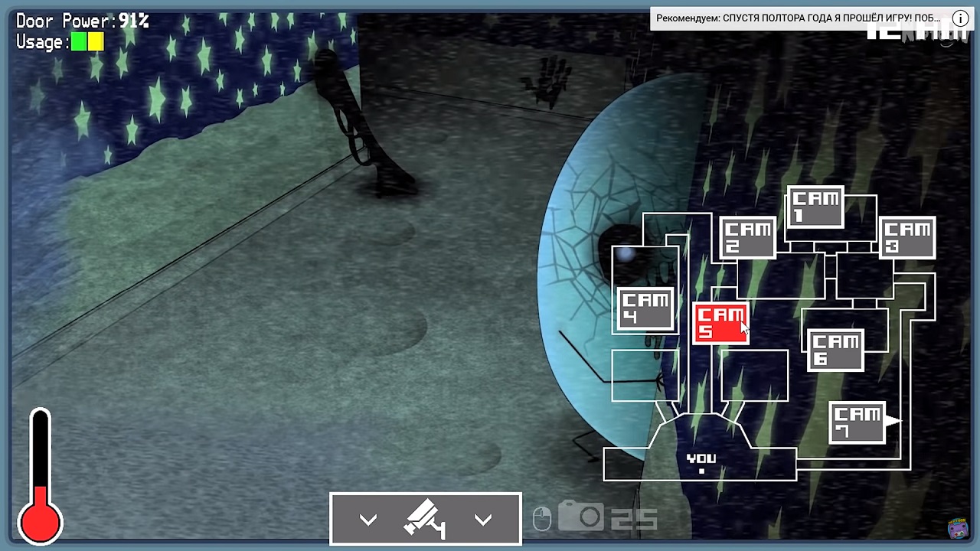Click the green usage bar indicator
Image resolution: width=980 pixels, height=551 pixels.
(x=79, y=42)
